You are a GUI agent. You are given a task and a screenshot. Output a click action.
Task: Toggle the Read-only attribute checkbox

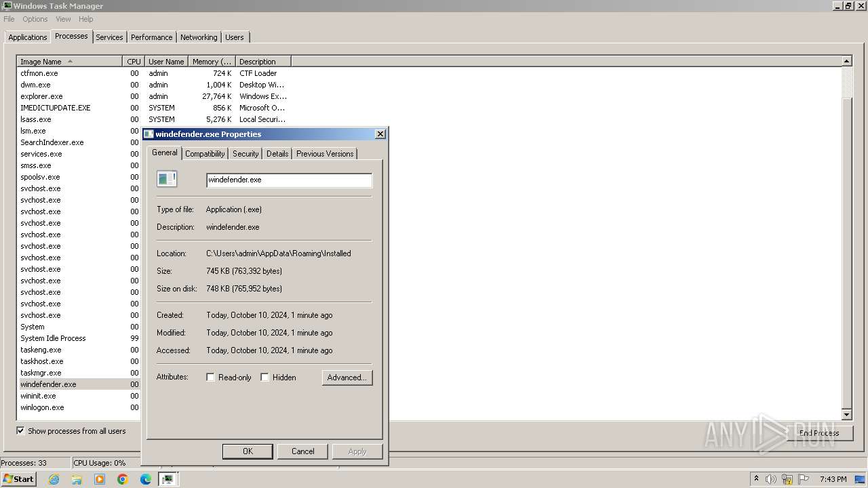click(210, 378)
